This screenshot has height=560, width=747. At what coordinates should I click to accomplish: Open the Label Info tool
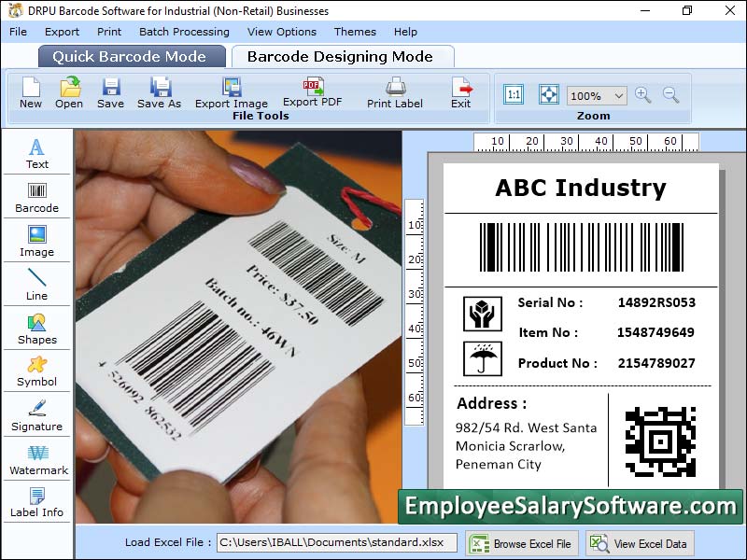(x=36, y=504)
